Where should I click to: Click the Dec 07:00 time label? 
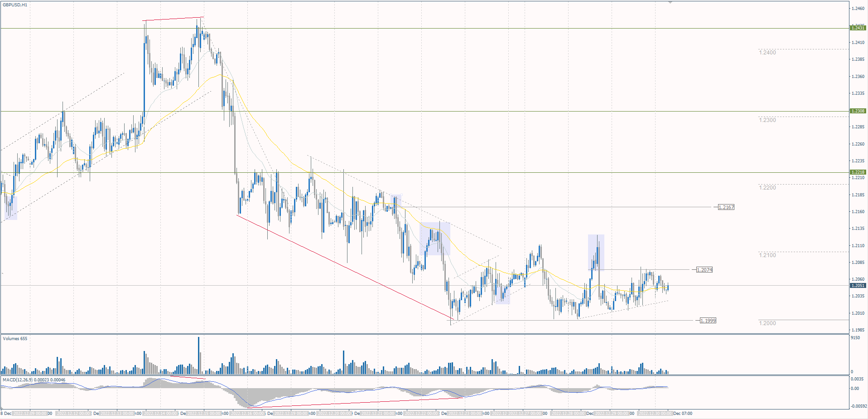coord(683,414)
